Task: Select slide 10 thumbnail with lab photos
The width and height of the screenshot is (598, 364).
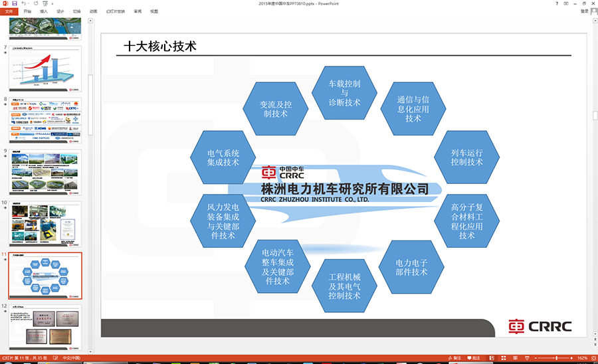Action: (x=45, y=224)
